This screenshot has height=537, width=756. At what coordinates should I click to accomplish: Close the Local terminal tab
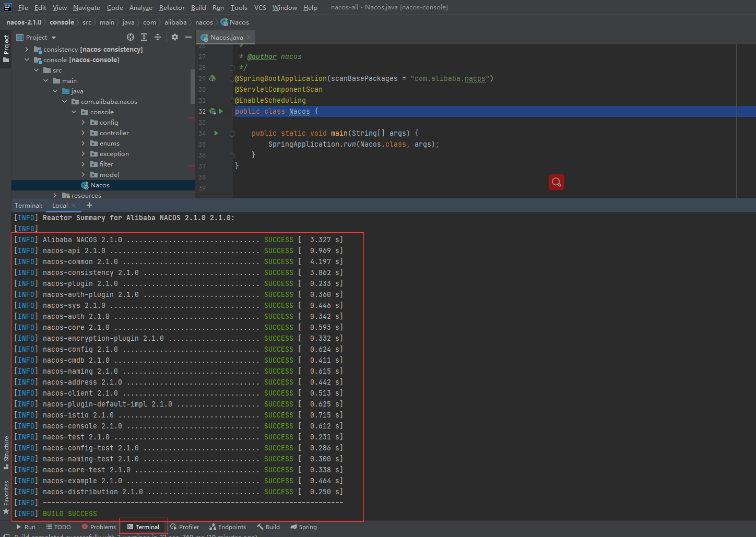tap(74, 206)
